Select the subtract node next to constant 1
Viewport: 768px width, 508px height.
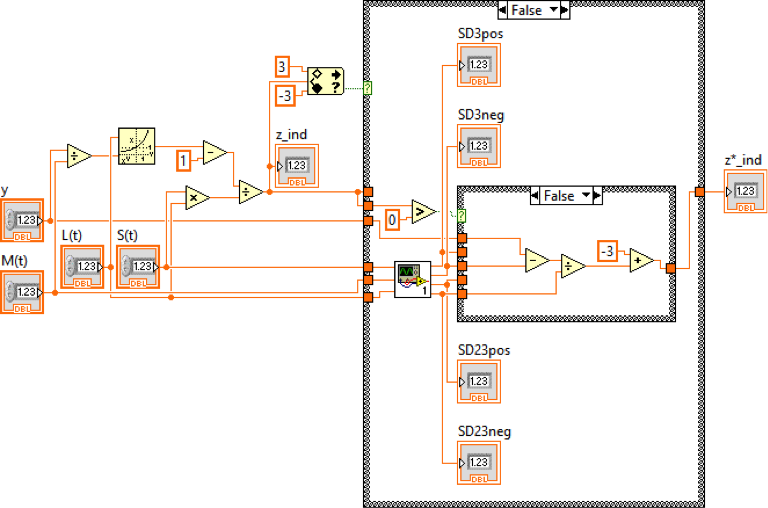[x=214, y=152]
